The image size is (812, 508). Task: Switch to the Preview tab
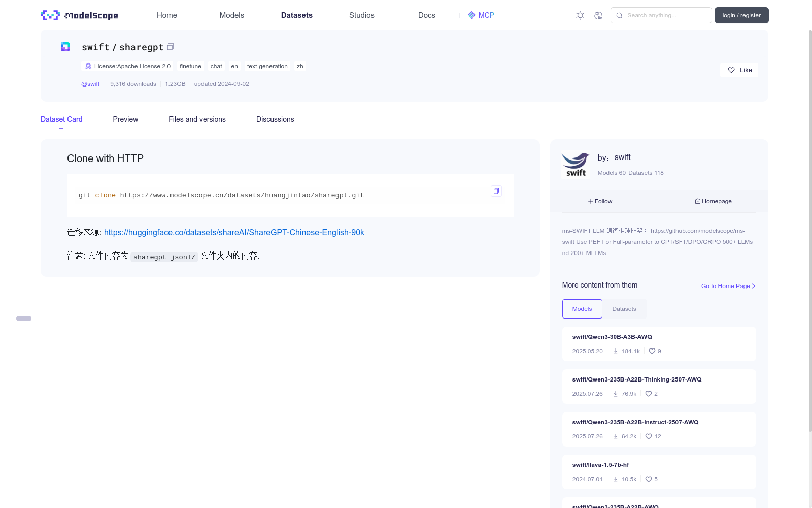(x=125, y=119)
